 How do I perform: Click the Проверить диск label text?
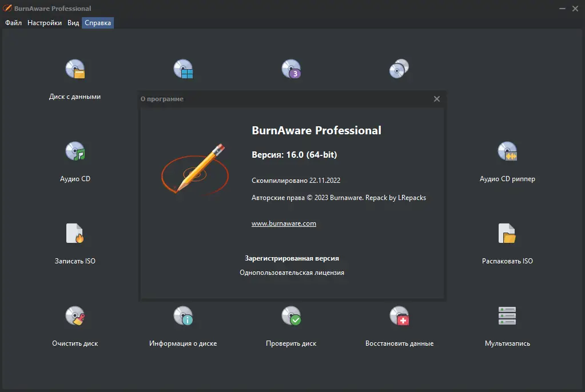[x=291, y=343]
